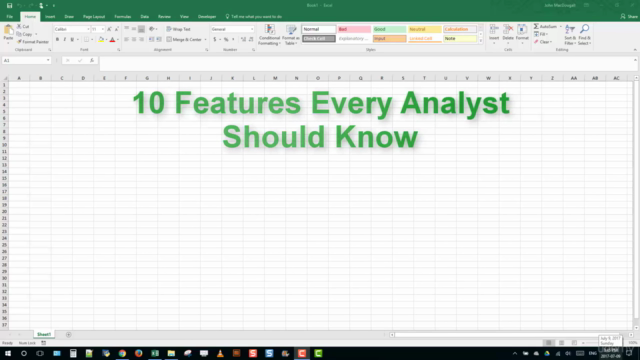Open Firefox from the taskbar

(138, 353)
